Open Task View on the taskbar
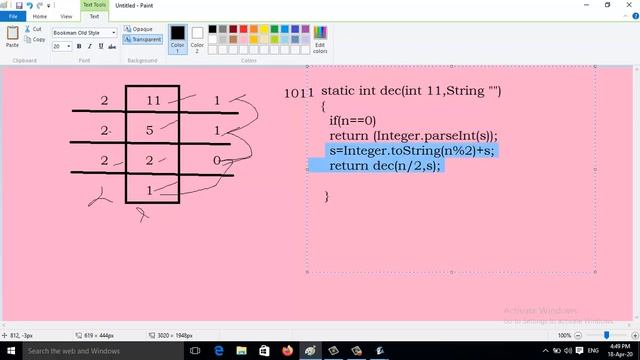The image size is (640, 360). (x=195, y=351)
